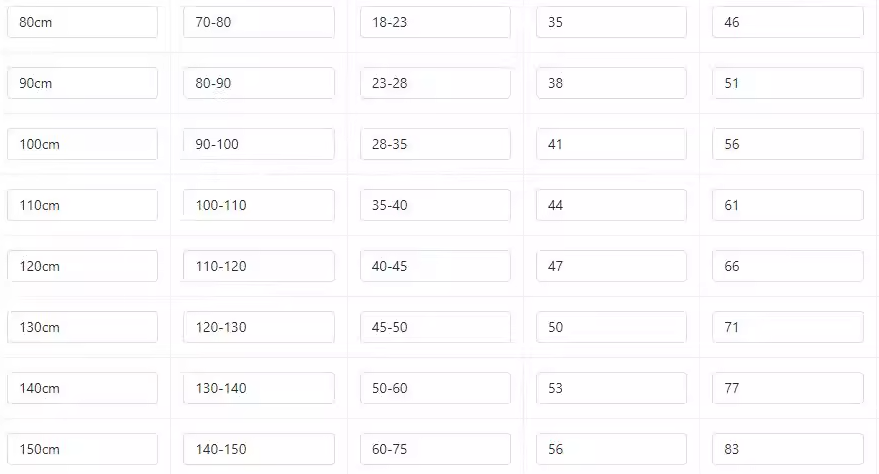Viewport: 879px width, 474px height.
Task: Select the input with value 71
Action: click(x=787, y=327)
